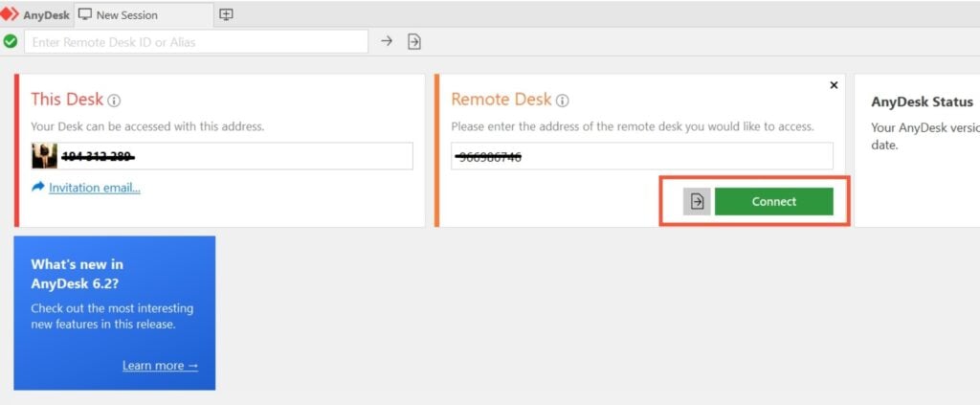
Task: Click the Remote Desk heading
Action: coord(501,99)
